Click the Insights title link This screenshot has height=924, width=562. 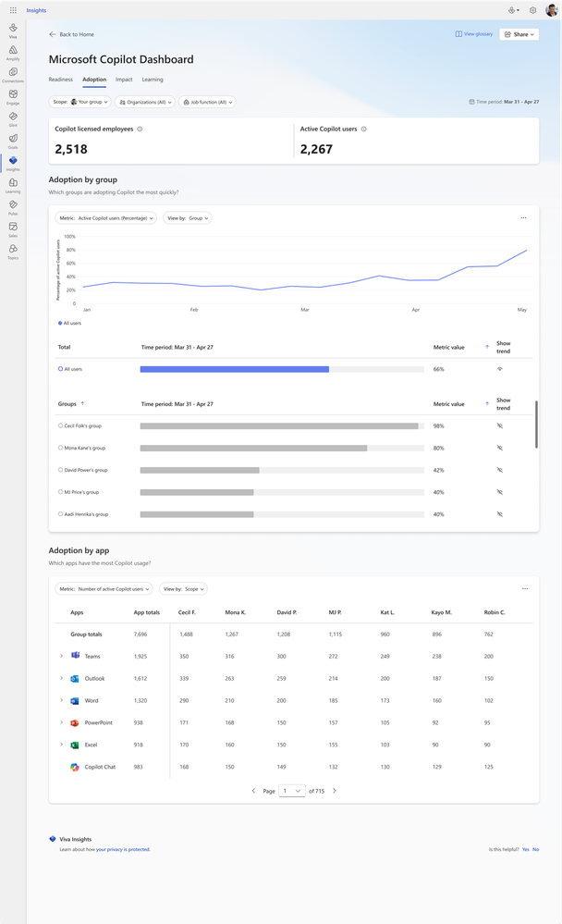point(36,10)
